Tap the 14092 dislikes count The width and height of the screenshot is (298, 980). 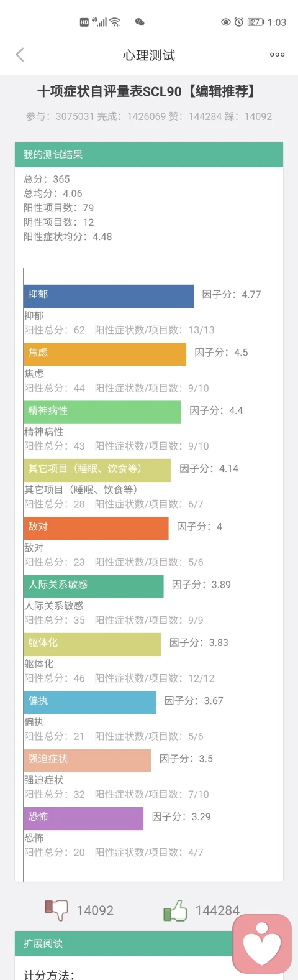click(x=95, y=910)
